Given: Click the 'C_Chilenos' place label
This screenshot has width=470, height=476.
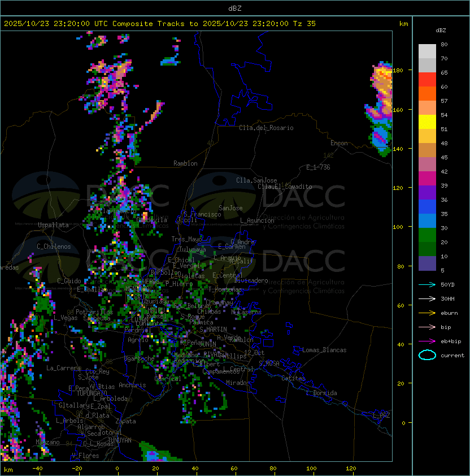Looking at the screenshot, I should coord(54,246).
